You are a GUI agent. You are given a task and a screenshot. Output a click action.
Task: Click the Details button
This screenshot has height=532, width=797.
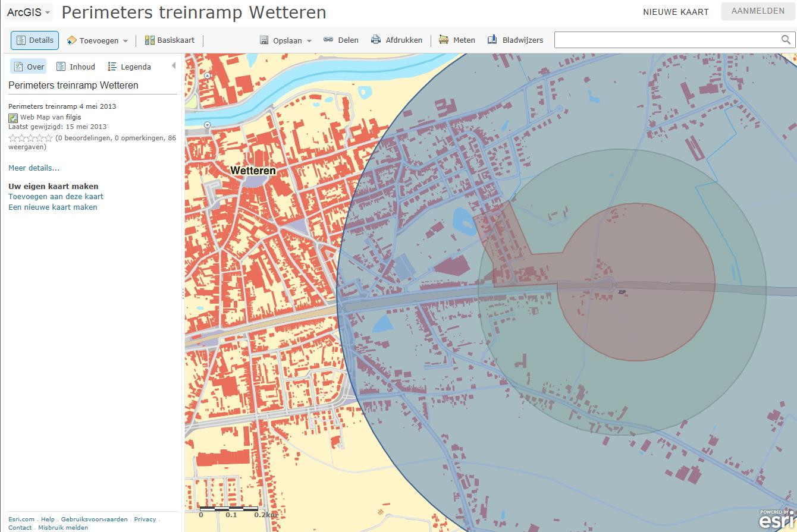point(35,40)
